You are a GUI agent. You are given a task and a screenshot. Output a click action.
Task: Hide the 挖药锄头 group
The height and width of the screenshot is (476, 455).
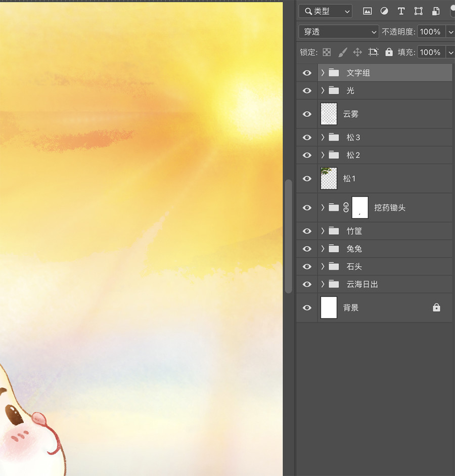pyautogui.click(x=307, y=207)
